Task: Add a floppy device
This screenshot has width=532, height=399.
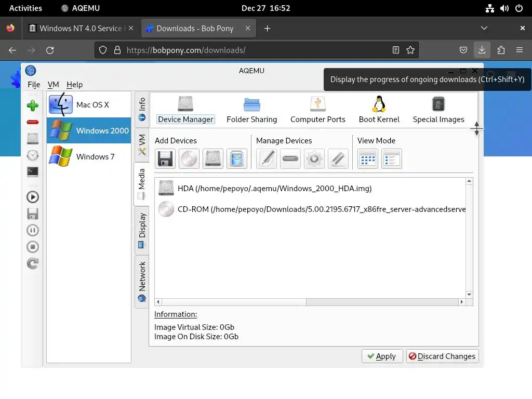Action: coord(165,158)
